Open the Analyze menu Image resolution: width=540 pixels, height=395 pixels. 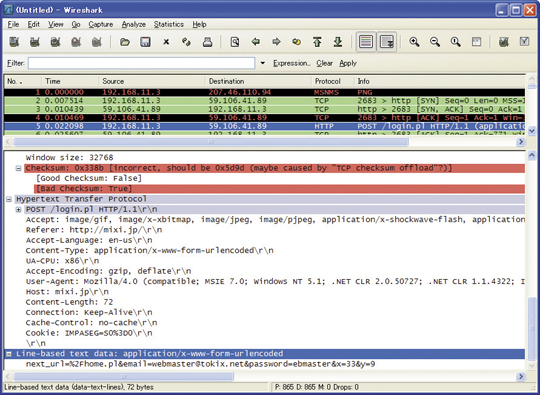click(134, 24)
